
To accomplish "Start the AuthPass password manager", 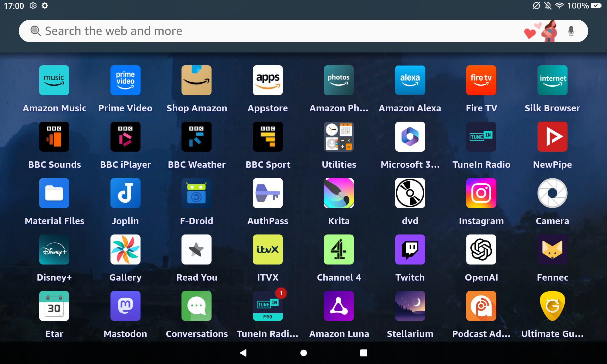I will click(268, 193).
